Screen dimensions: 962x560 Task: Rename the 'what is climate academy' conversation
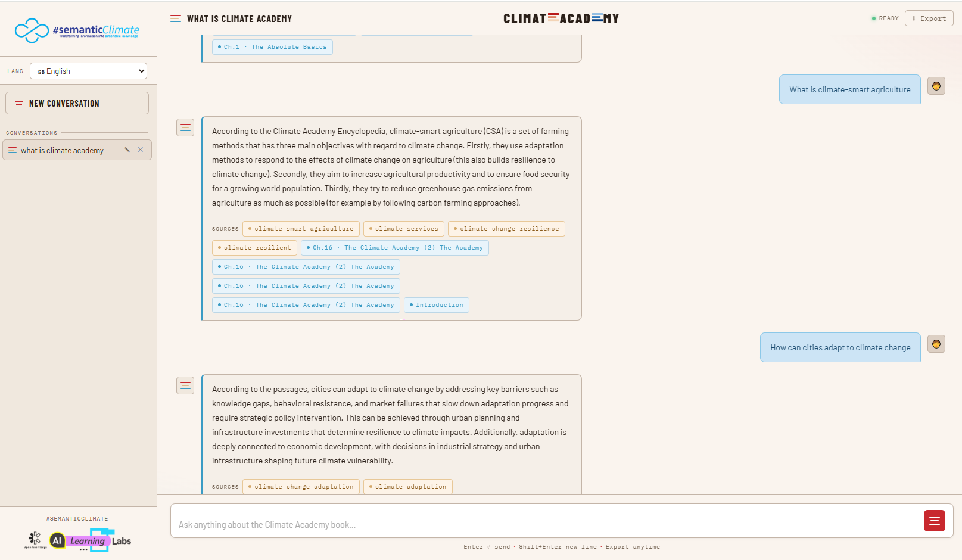127,150
